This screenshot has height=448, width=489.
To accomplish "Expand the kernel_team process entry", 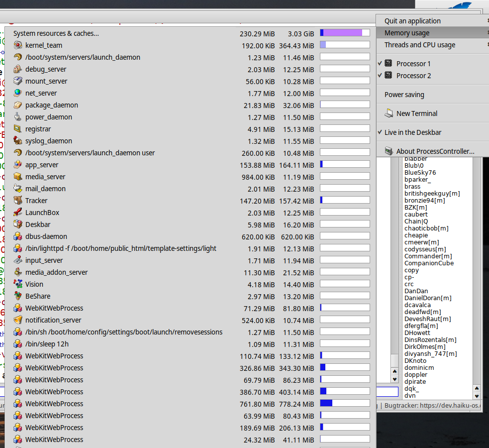I will [45, 45].
